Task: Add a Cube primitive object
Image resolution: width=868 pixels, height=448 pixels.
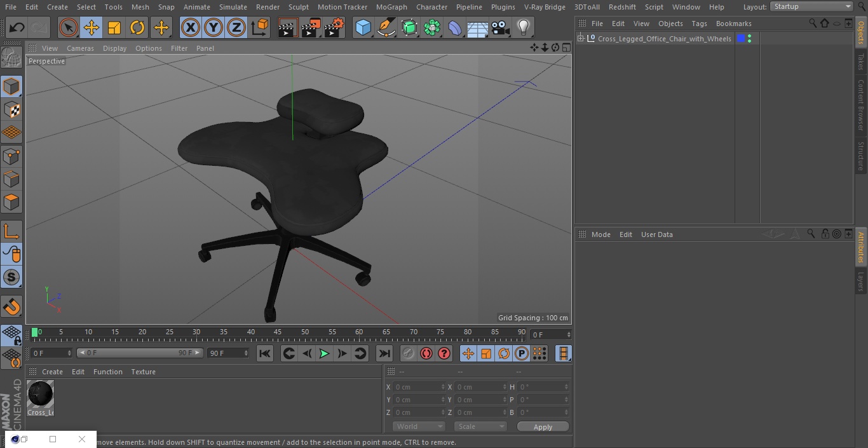Action: pyautogui.click(x=363, y=27)
